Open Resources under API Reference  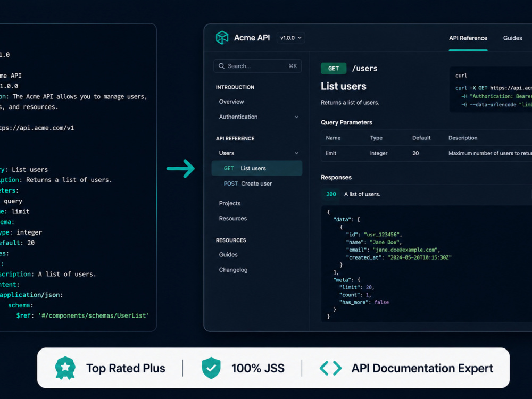(x=233, y=219)
